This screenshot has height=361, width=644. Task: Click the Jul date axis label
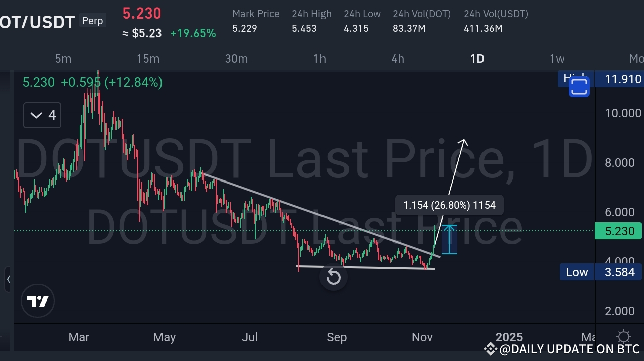250,337
